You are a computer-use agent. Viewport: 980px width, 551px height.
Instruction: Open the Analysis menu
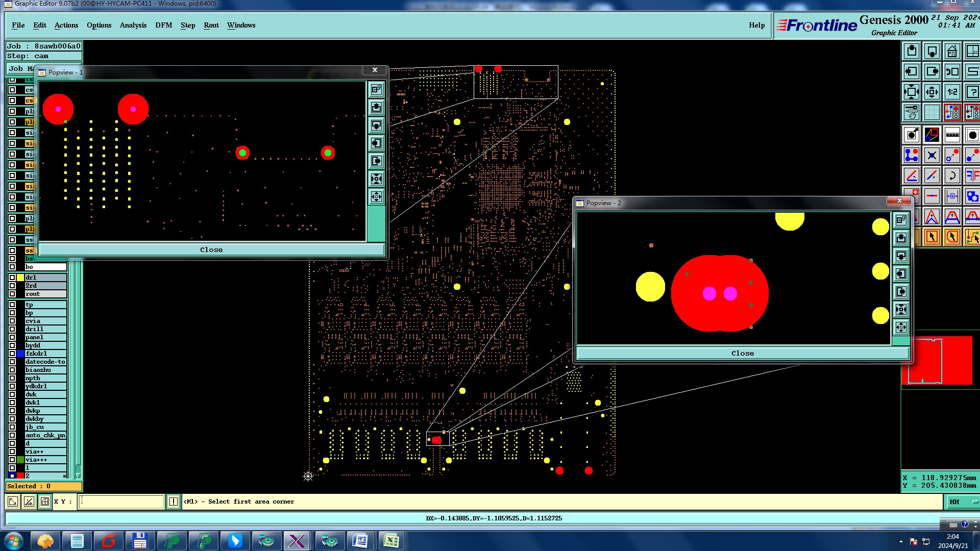tap(133, 25)
